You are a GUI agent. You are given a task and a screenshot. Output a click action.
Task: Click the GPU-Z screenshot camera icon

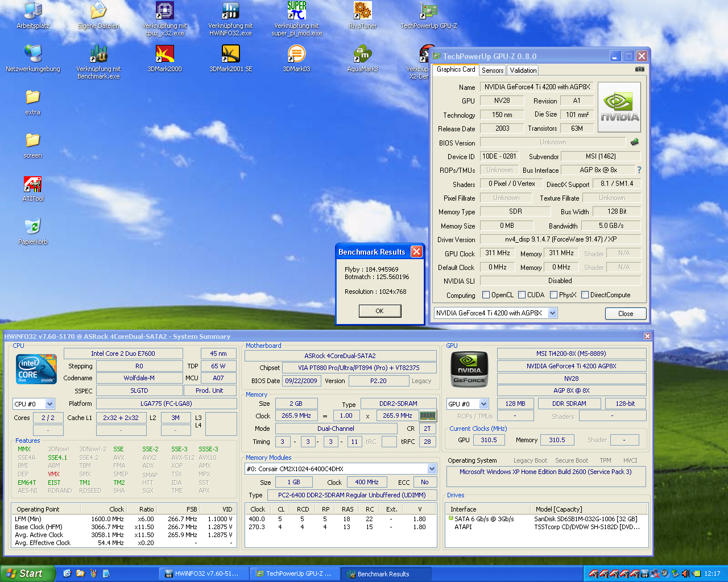640,69
